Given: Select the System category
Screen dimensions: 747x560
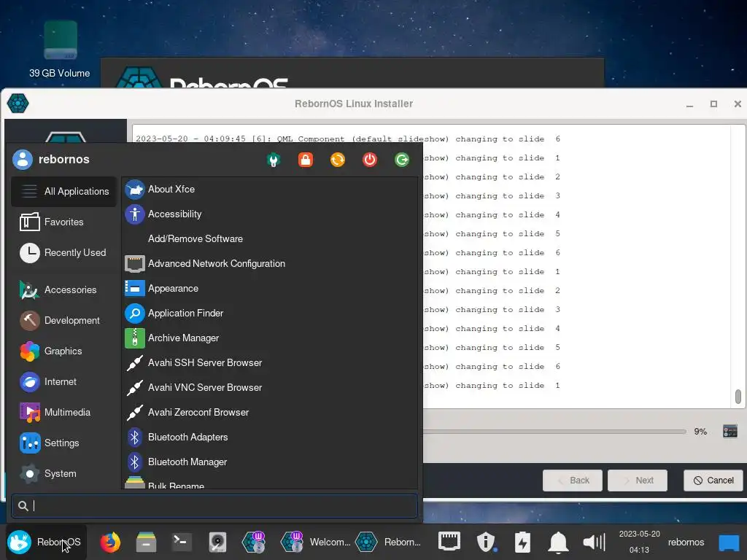Looking at the screenshot, I should point(64,474).
